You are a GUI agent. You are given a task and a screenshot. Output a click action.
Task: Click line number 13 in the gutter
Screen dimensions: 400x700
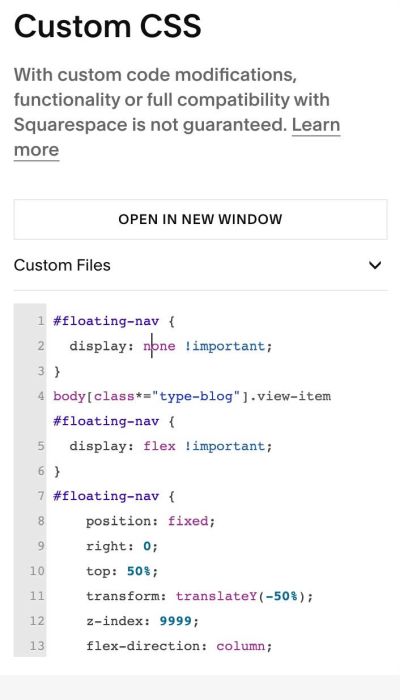38,646
